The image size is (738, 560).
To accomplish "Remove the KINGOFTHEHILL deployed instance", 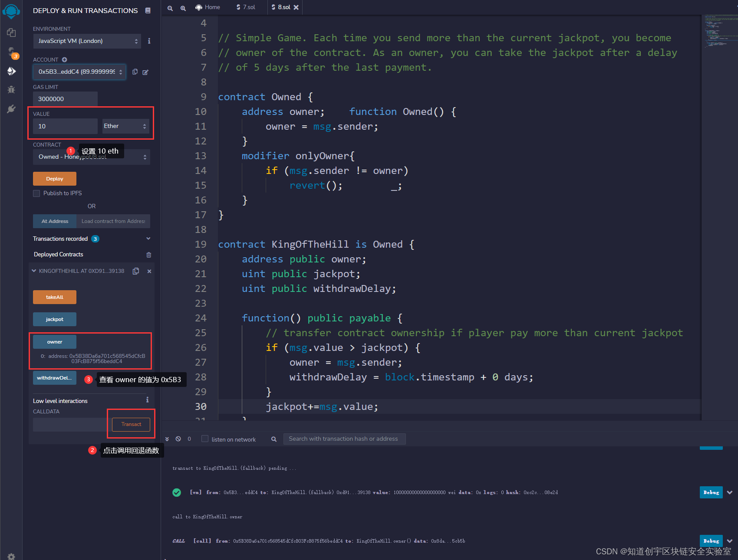I will tap(149, 271).
